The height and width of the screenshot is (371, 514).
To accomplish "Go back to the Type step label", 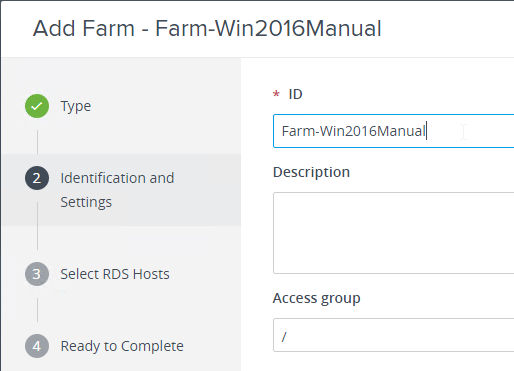I will point(76,106).
